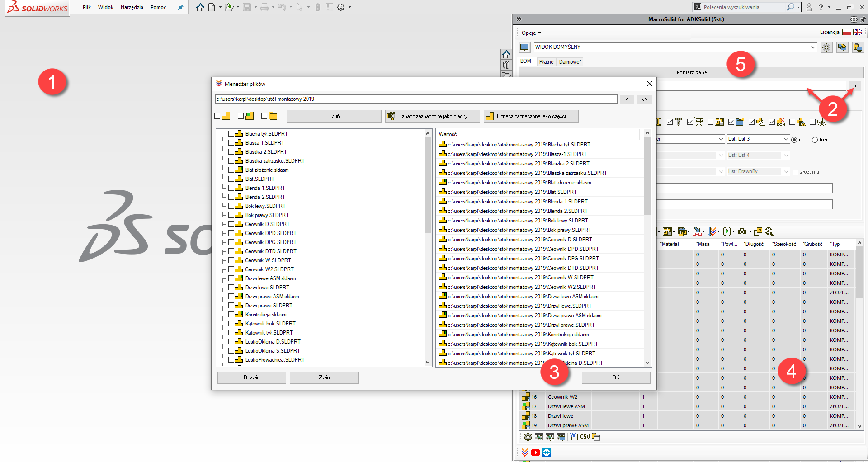Click the first Excel export icon

point(539,437)
